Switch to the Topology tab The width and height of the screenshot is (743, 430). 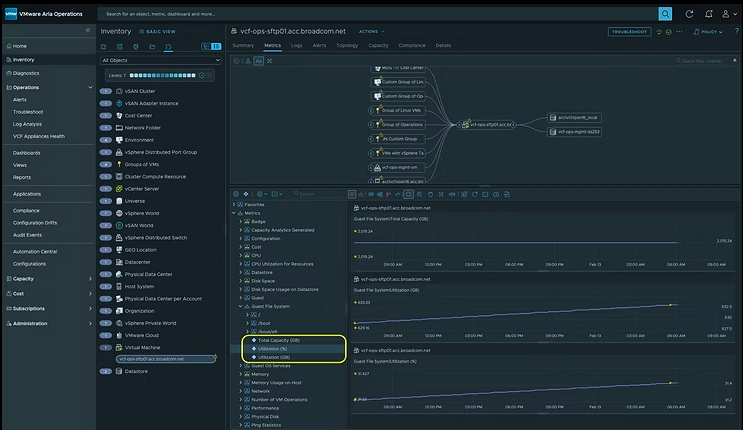[x=347, y=45]
